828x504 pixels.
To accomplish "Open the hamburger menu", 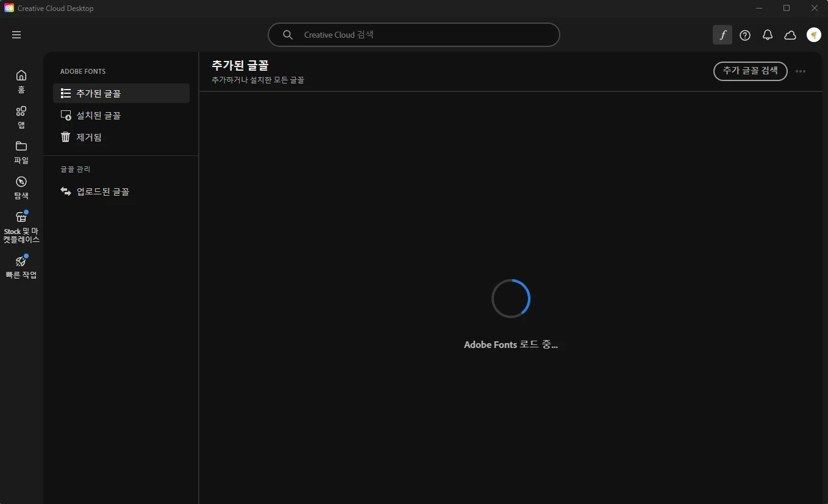I will [x=16, y=35].
